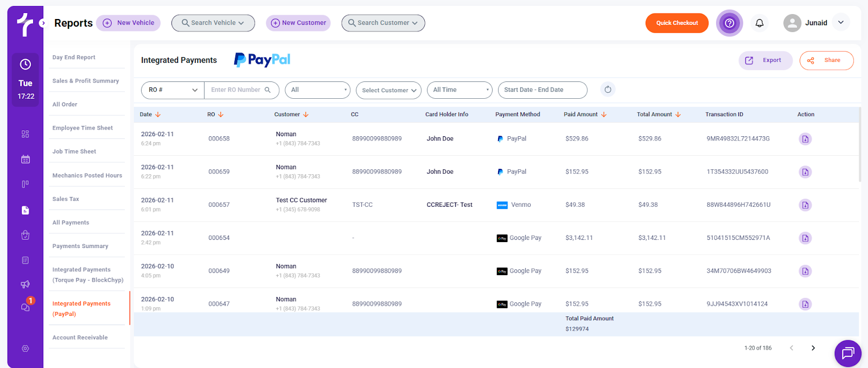The image size is (868, 368).
Task: Open the chat support bubble icon
Action: click(847, 353)
